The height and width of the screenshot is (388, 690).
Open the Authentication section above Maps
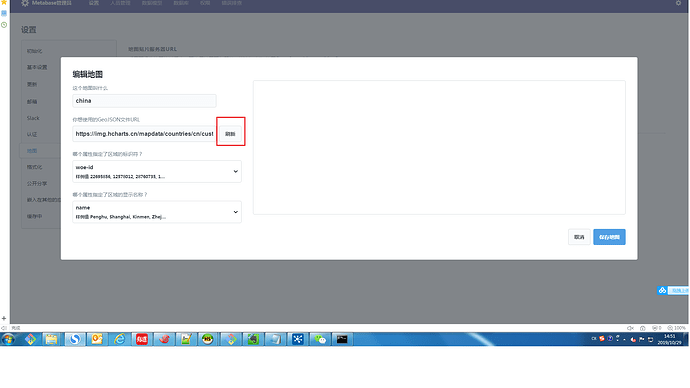pos(32,135)
